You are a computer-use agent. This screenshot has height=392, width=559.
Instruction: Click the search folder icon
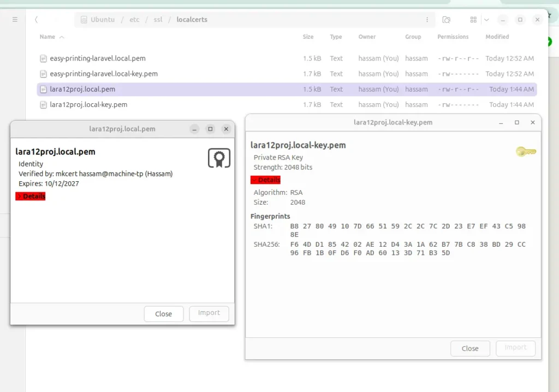pyautogui.click(x=447, y=20)
